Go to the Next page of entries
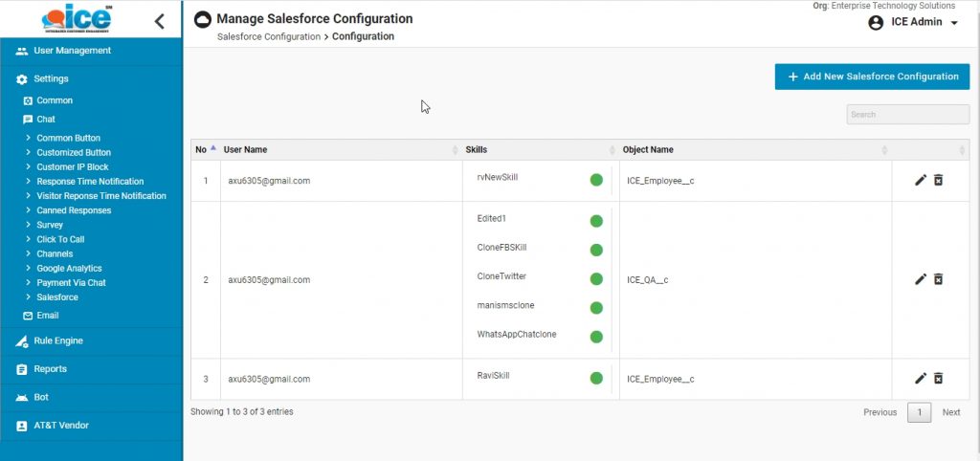This screenshot has width=980, height=461. (950, 412)
